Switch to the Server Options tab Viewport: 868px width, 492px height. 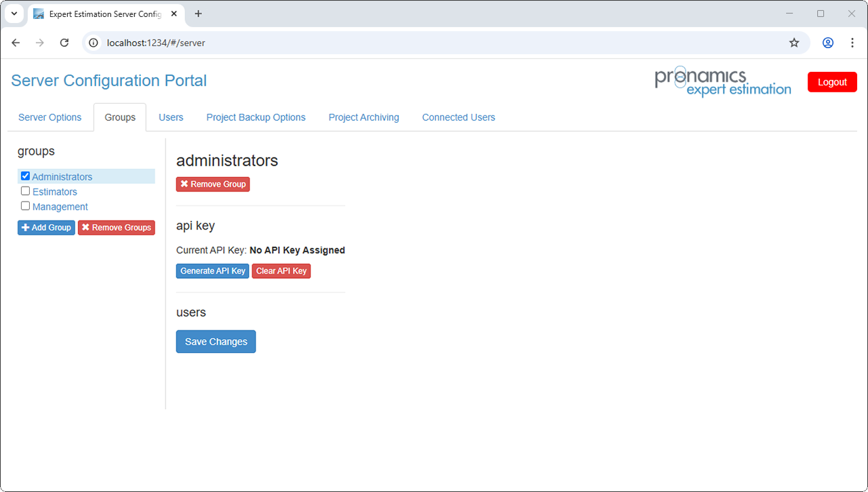(50, 117)
